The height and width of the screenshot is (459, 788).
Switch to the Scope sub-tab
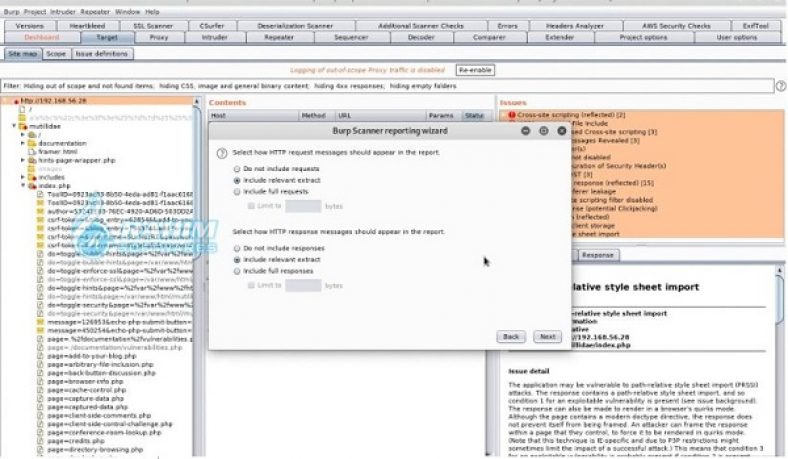point(56,54)
